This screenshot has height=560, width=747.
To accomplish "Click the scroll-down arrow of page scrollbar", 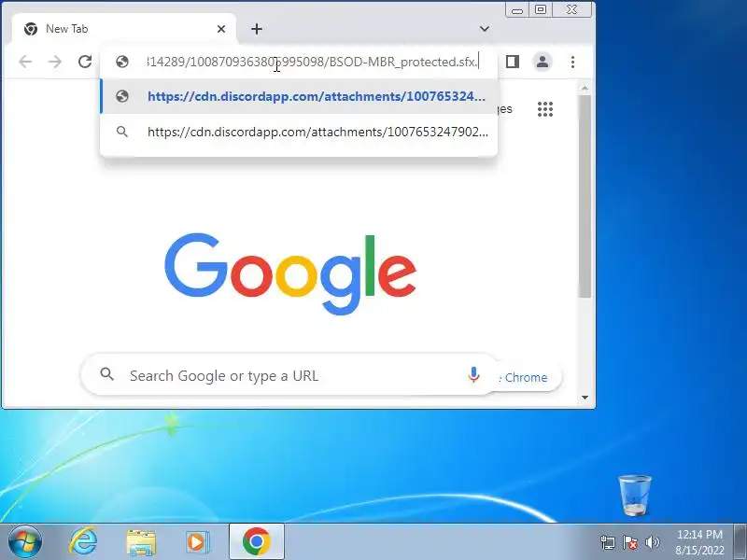I will [585, 398].
